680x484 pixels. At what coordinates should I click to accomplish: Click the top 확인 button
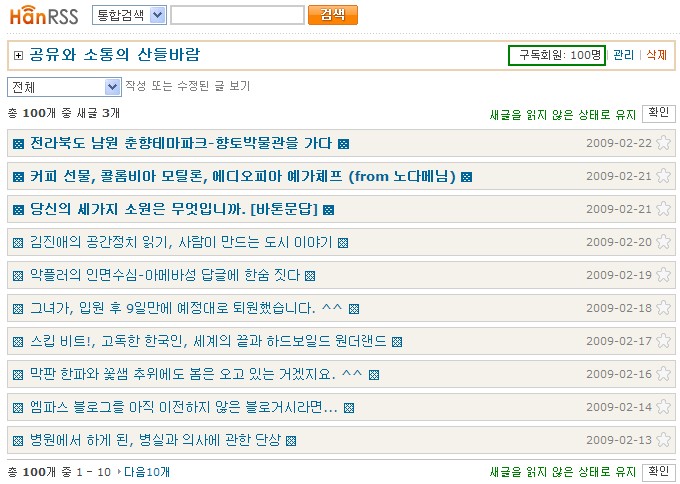pyautogui.click(x=658, y=114)
